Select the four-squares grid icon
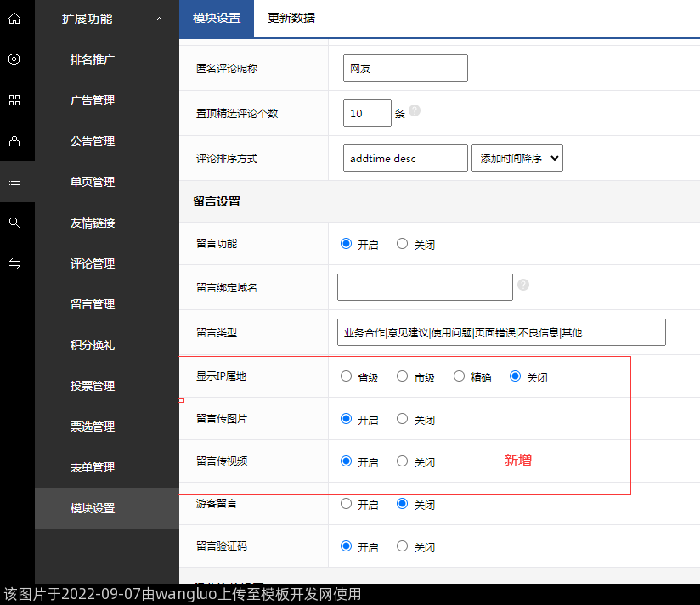This screenshot has width=700, height=605. click(14, 100)
